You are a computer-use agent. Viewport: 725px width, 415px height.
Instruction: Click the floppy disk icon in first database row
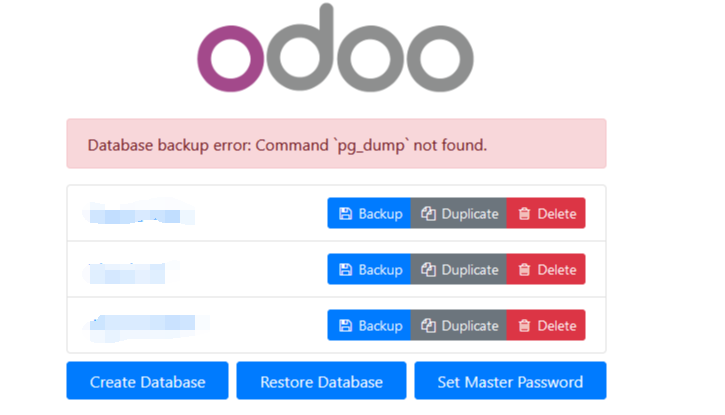tap(345, 213)
